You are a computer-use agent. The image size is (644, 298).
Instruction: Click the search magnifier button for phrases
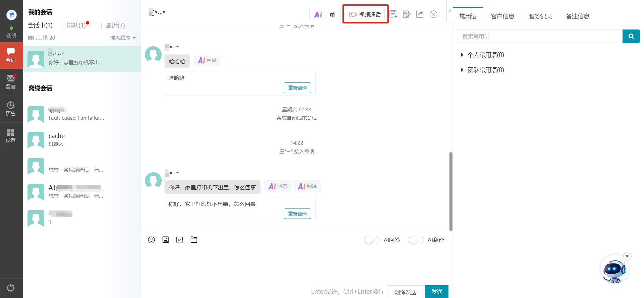tap(631, 36)
